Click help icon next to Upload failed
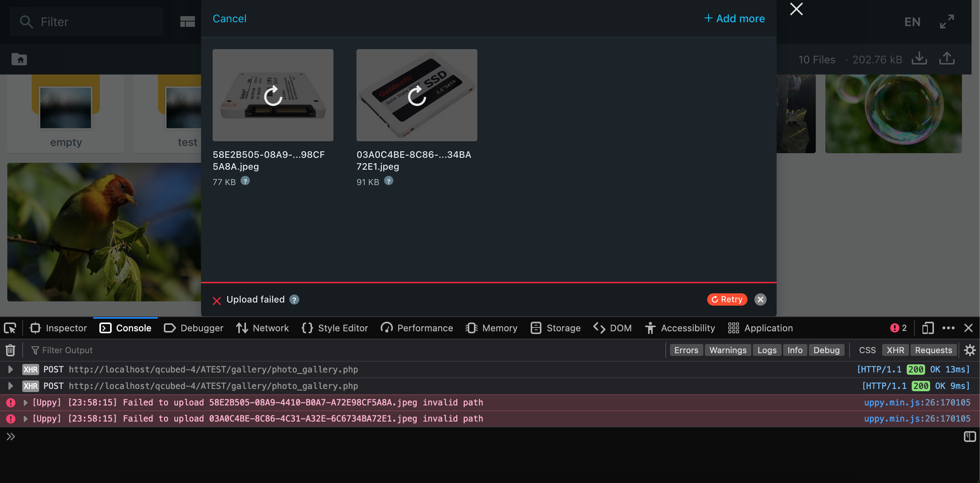This screenshot has height=483, width=980. point(294,299)
